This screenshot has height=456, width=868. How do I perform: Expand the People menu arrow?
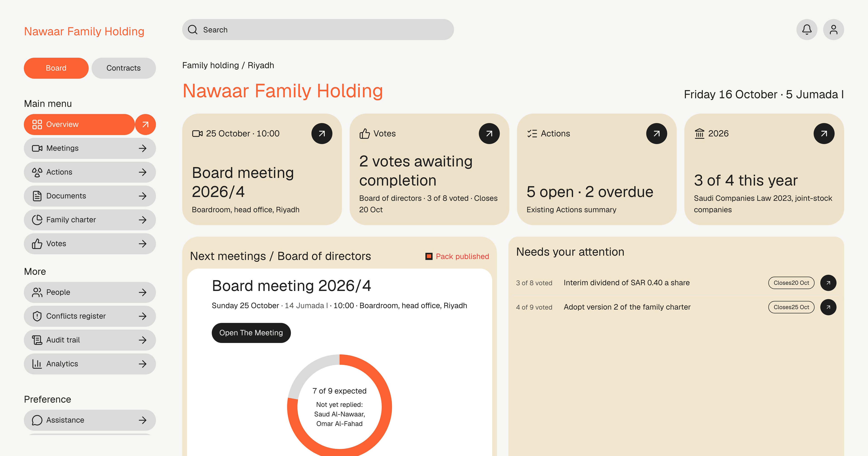click(x=143, y=292)
